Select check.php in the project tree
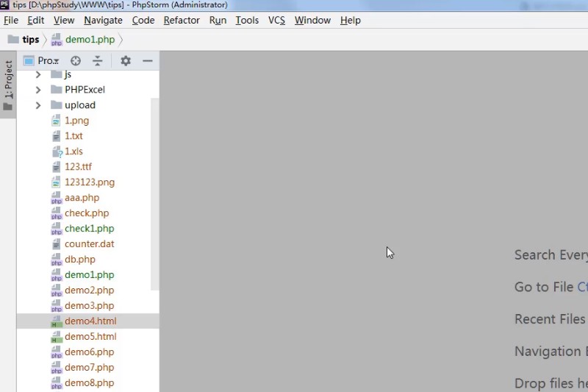Viewport: 588px width, 392px height. point(87,213)
